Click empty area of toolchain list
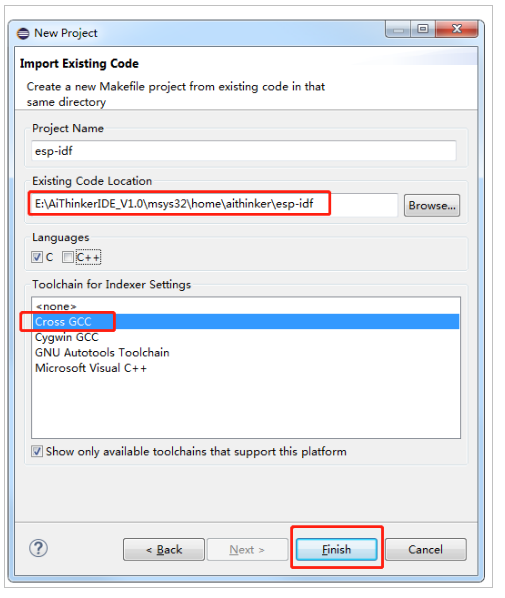This screenshot has height=598, width=505. (246, 406)
